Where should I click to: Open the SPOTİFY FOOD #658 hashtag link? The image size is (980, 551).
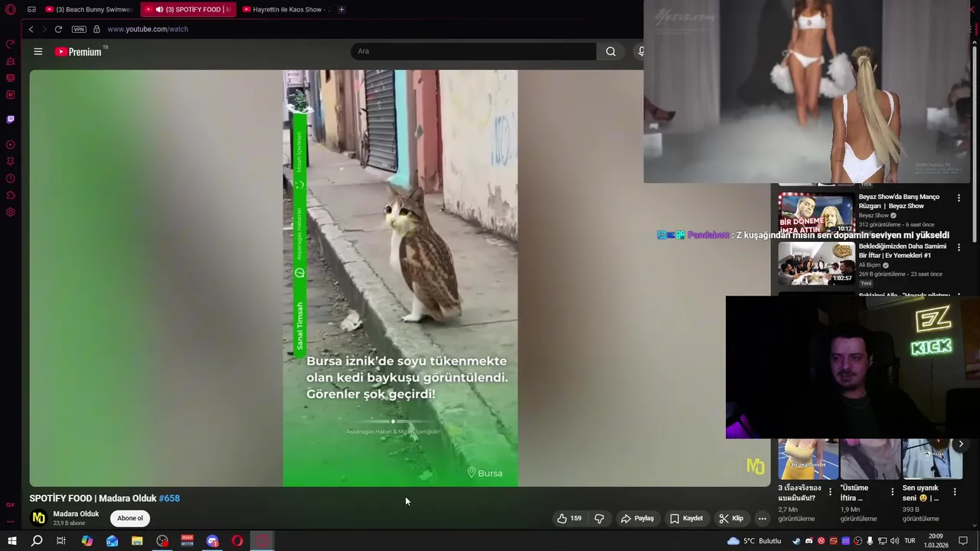pos(169,498)
